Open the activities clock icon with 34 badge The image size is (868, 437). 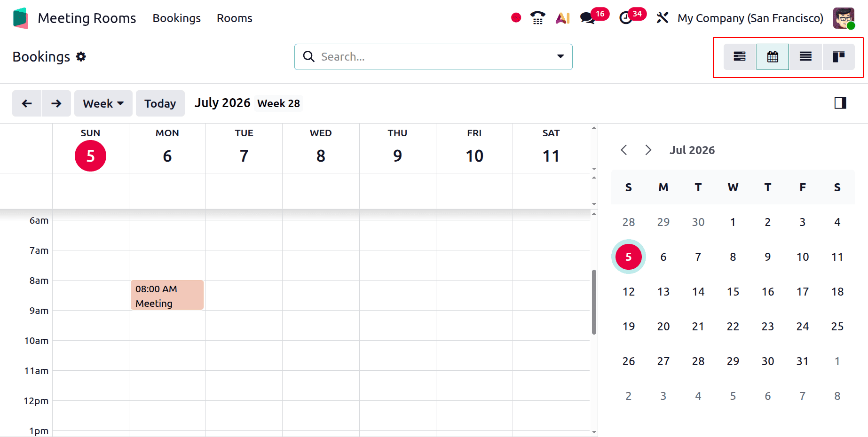[626, 18]
